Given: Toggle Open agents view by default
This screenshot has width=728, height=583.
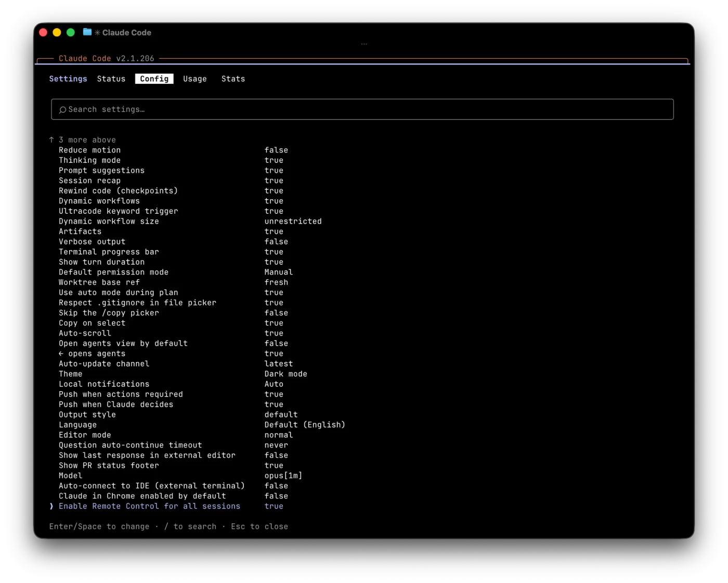Looking at the screenshot, I should tap(173, 343).
